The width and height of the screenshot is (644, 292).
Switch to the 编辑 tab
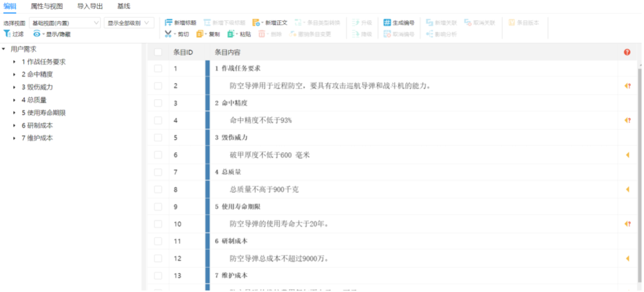[10, 6]
